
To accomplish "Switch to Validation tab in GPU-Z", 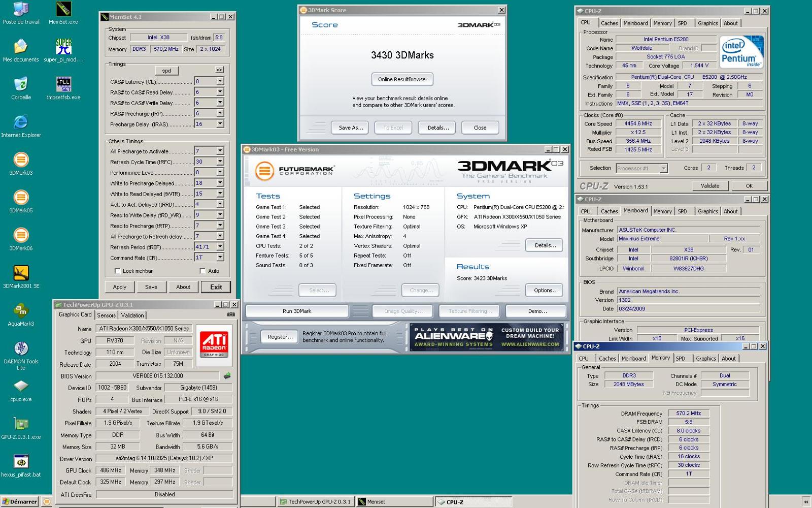I will tap(132, 315).
